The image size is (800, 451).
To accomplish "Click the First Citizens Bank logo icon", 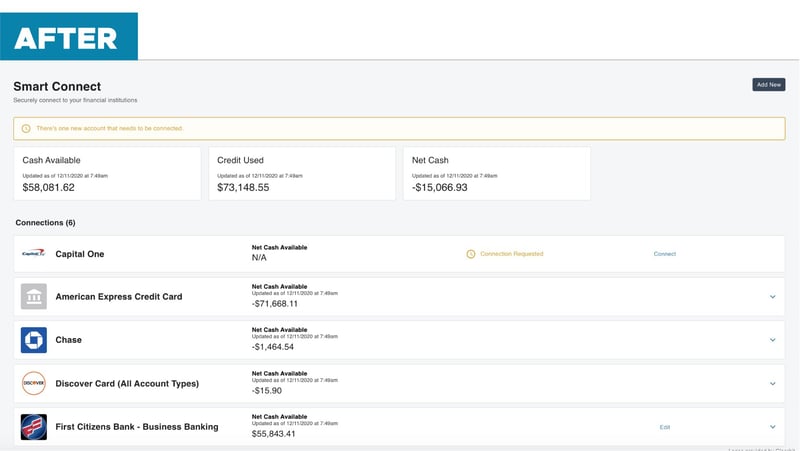I will [x=34, y=427].
